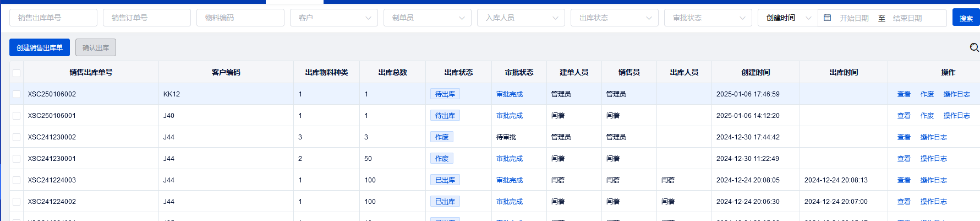Click the 出库总数 column header
Image resolution: width=980 pixels, height=221 pixels.
coord(393,72)
